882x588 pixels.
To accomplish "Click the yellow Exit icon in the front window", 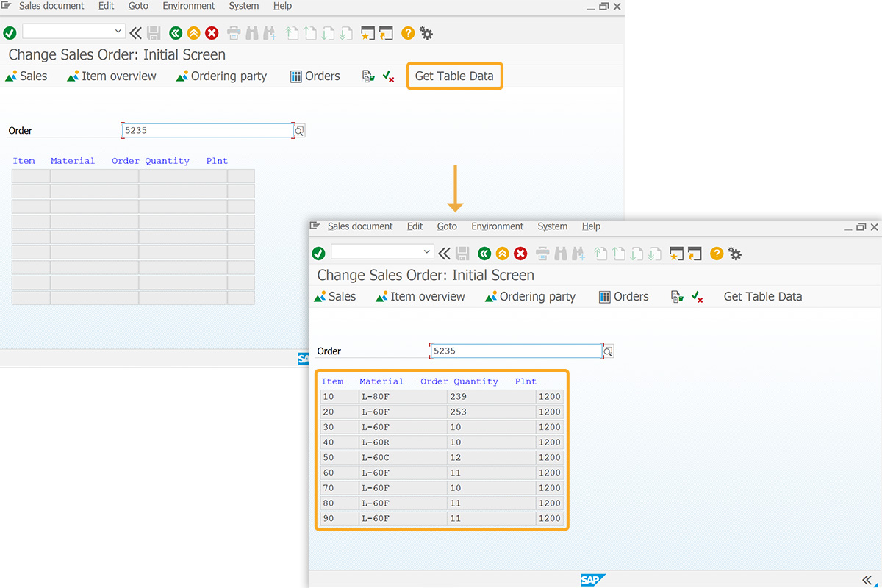I will click(x=502, y=253).
